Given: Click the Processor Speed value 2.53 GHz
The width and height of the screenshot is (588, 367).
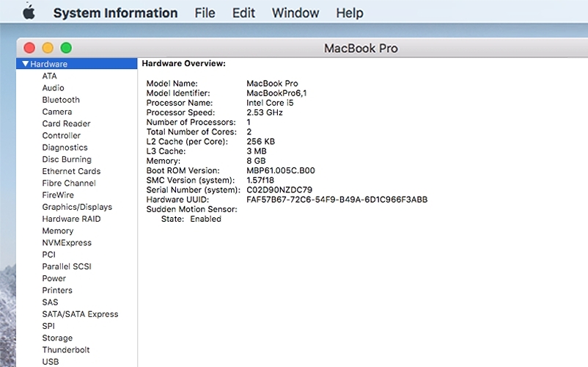Looking at the screenshot, I should [265, 112].
